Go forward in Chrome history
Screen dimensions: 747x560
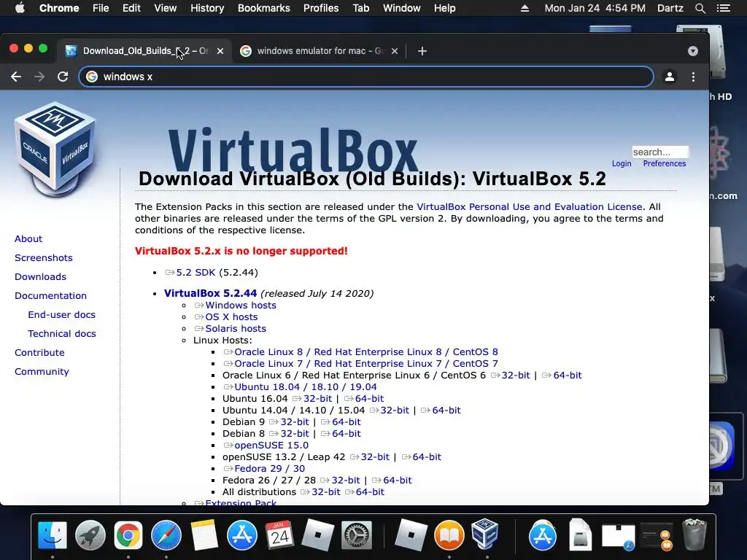coord(39,77)
